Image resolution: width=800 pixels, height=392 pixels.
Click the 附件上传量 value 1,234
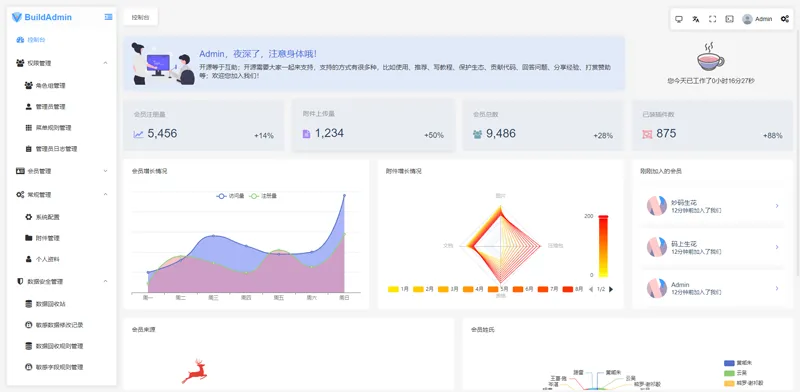pos(329,134)
